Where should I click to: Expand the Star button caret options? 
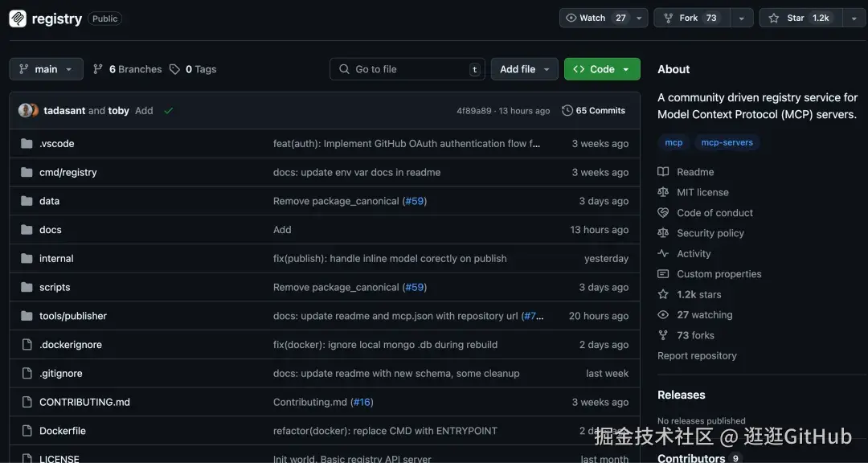[x=854, y=17]
